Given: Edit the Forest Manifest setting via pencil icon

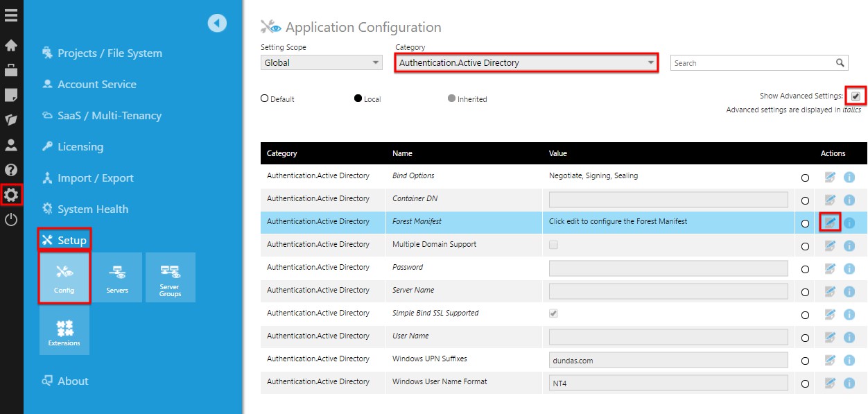Looking at the screenshot, I should pos(829,222).
